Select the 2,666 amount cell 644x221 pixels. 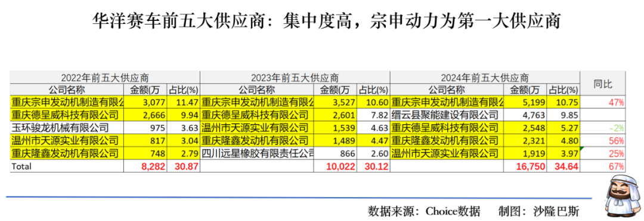tap(145, 115)
